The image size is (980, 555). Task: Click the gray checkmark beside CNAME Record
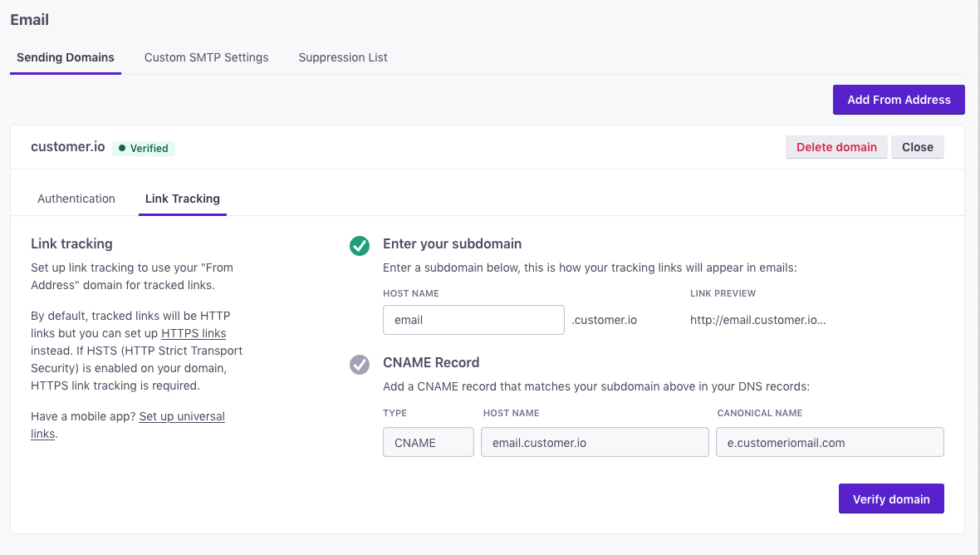point(360,365)
